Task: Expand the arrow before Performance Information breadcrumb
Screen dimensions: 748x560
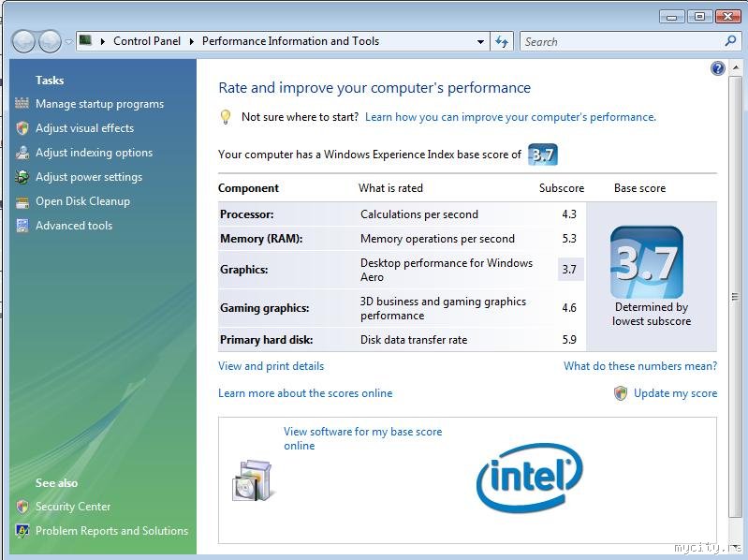Action: coord(191,41)
